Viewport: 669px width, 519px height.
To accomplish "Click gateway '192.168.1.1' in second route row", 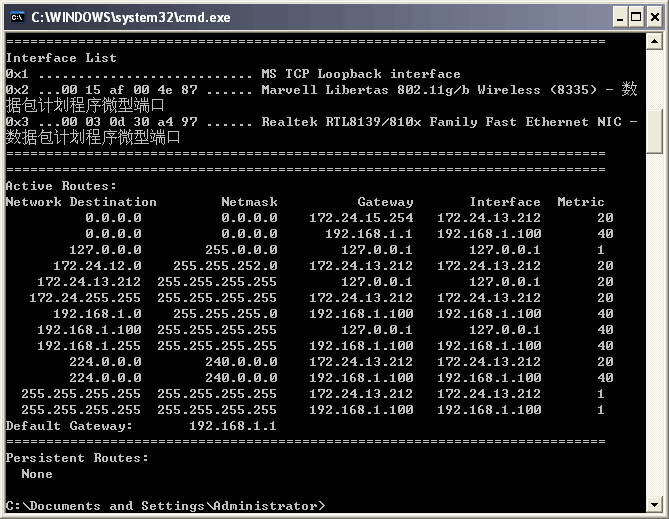I will coord(369,234).
